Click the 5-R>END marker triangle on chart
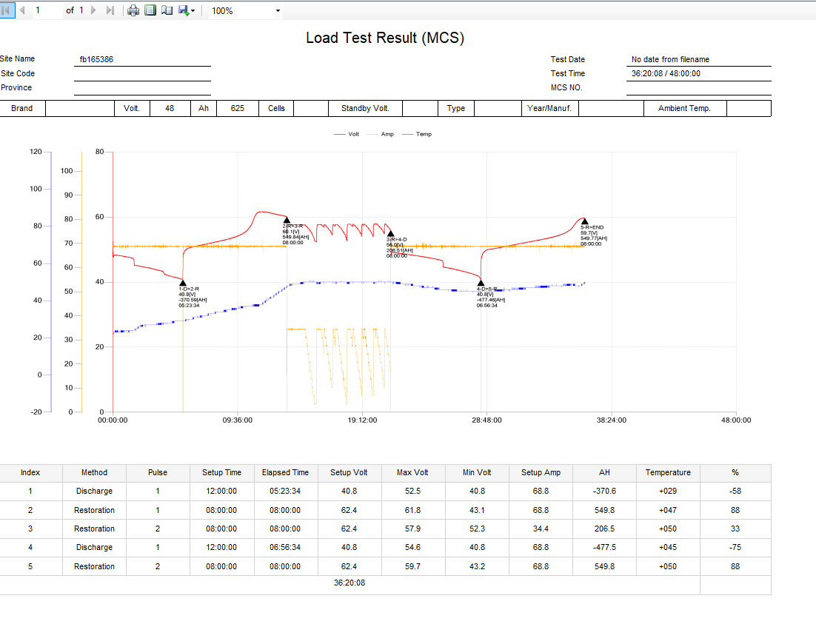The height and width of the screenshot is (644, 816). point(584,221)
